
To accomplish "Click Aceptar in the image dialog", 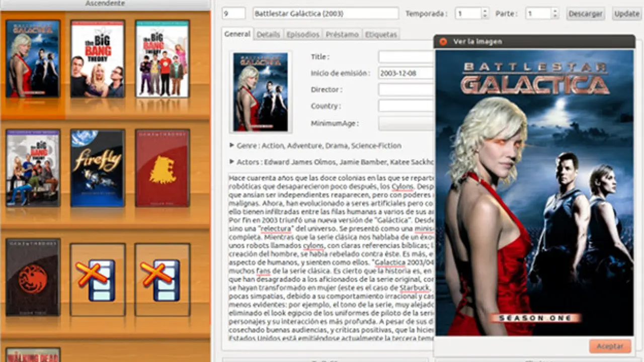I will pyautogui.click(x=610, y=346).
